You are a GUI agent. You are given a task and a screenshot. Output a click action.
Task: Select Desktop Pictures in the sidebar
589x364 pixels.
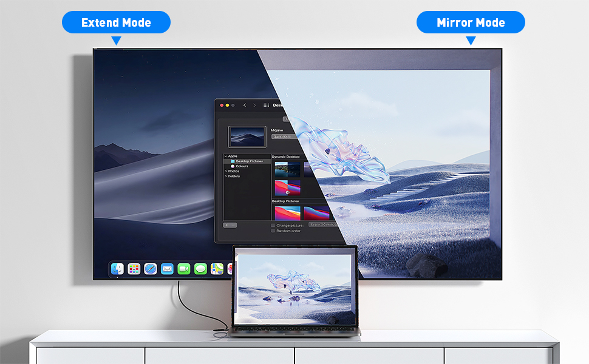tap(250, 161)
